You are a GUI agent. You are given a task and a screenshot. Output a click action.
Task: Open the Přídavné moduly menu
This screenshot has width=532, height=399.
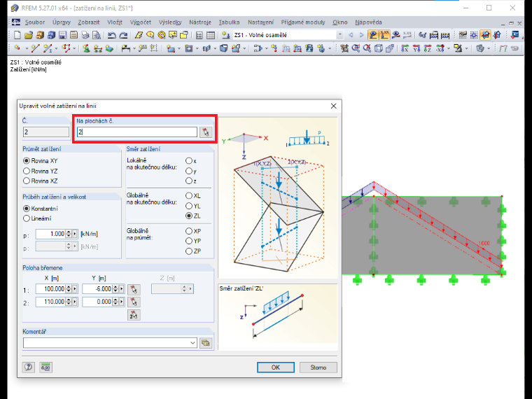coord(303,22)
